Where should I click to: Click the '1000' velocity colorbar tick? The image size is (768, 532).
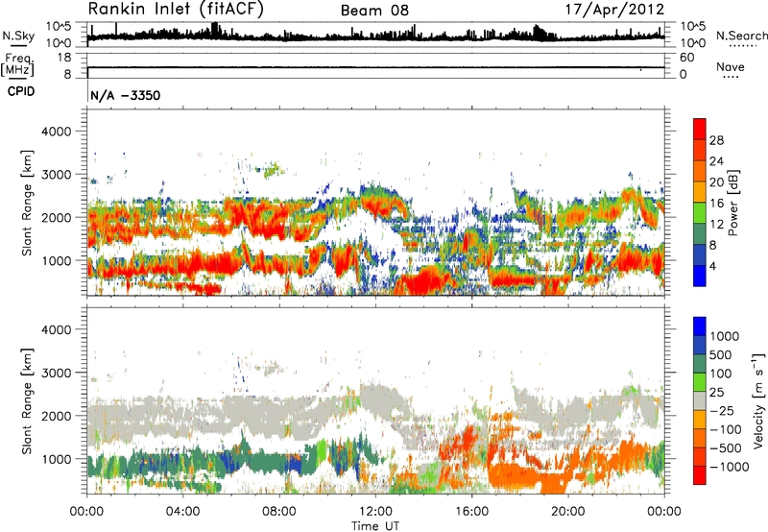pos(724,336)
